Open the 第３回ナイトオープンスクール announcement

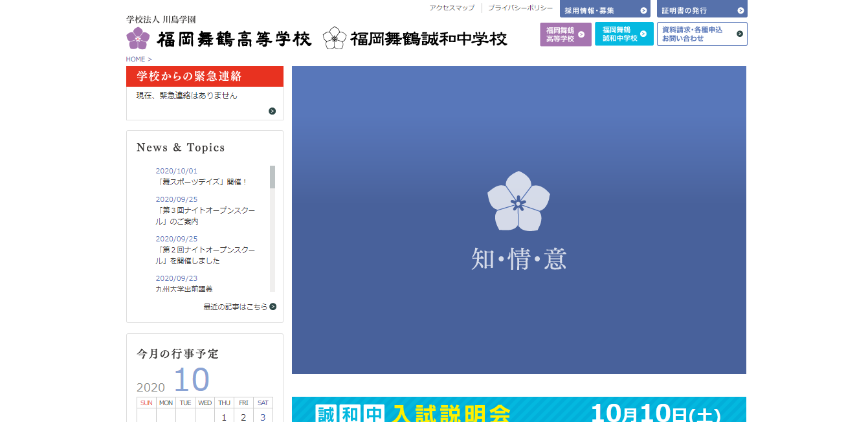tap(206, 214)
